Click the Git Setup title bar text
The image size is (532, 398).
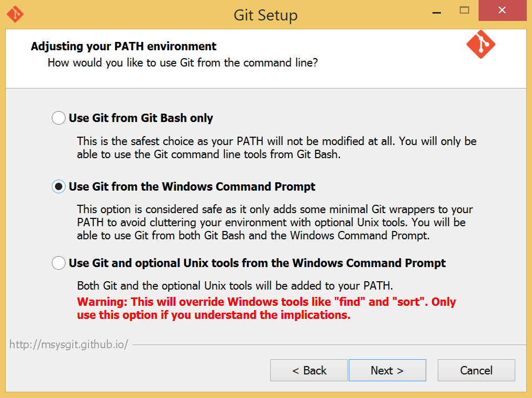[x=265, y=15]
